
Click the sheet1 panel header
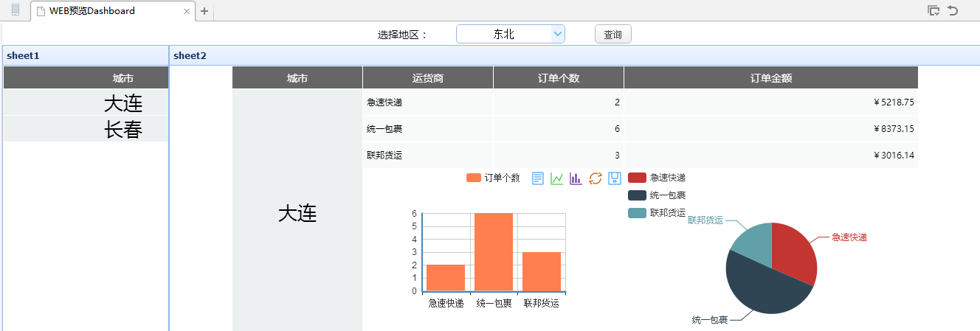tap(86, 55)
